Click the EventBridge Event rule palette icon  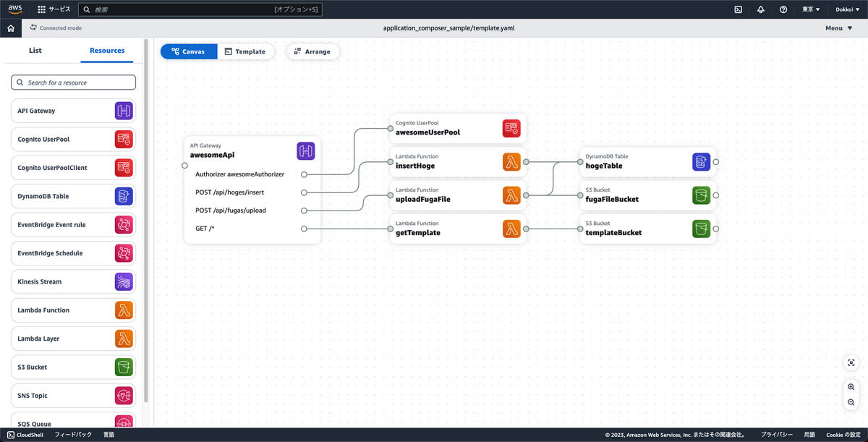coord(124,224)
